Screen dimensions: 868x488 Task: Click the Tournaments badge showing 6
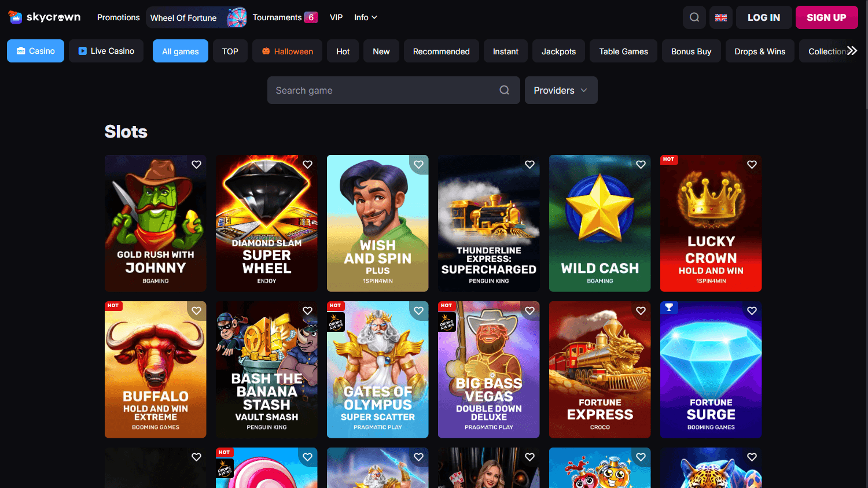(311, 17)
